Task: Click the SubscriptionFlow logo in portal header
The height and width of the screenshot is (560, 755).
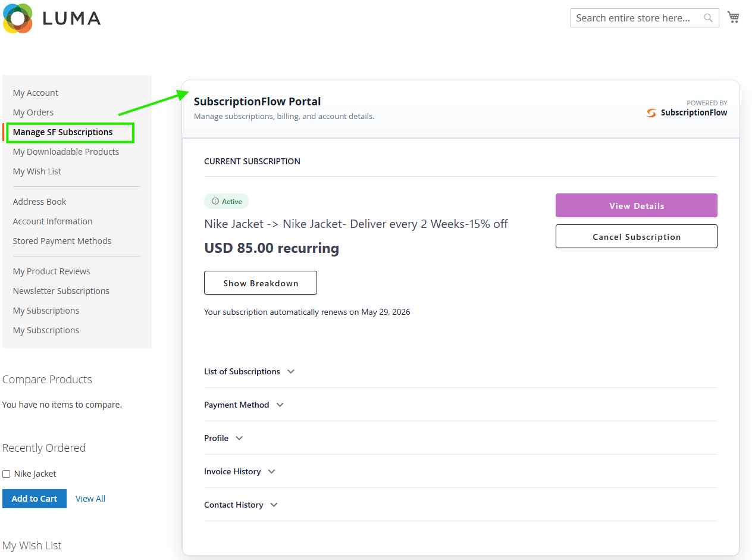Action: pyautogui.click(x=687, y=112)
